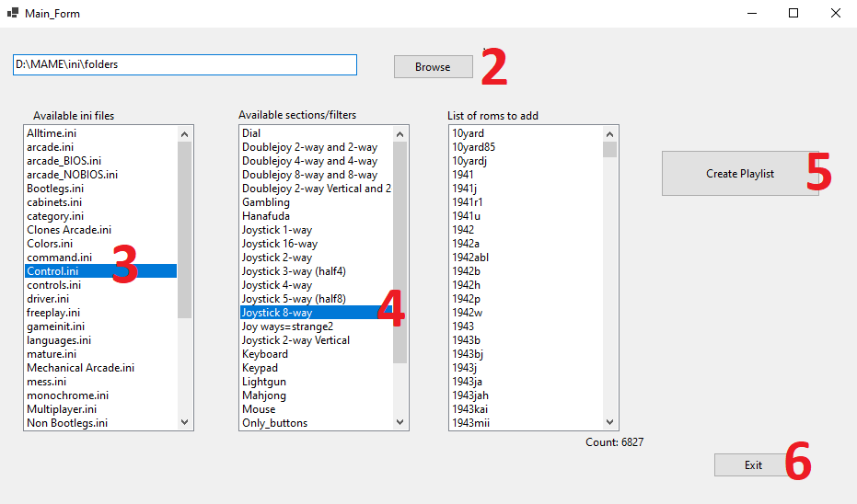Select languages.ini file

[x=100, y=340]
